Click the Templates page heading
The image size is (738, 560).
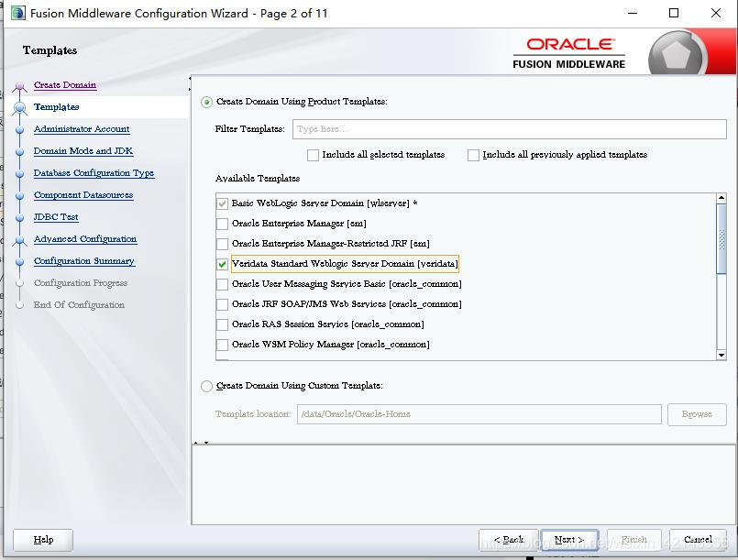[x=50, y=50]
